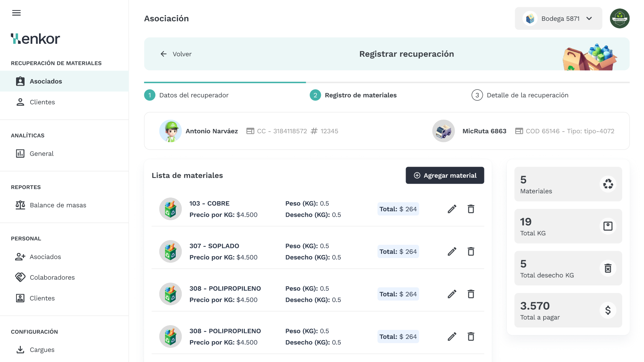Delete the 307 - SOPLADO material
The image size is (644, 362).
click(471, 251)
